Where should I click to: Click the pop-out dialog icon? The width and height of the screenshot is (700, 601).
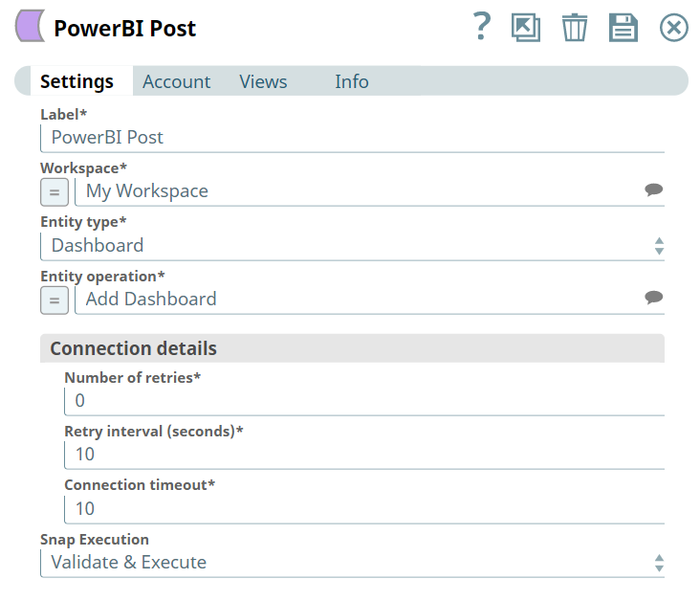pos(526,28)
